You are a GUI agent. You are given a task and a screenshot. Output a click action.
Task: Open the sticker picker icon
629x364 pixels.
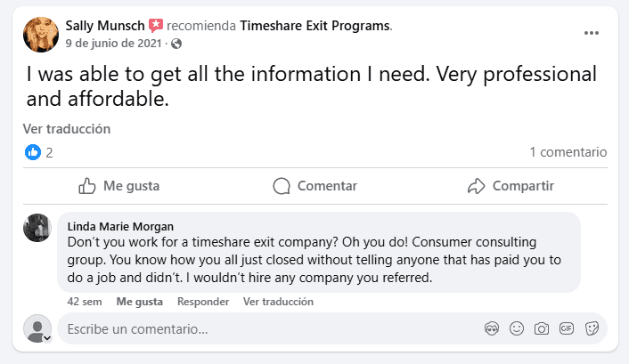[591, 328]
